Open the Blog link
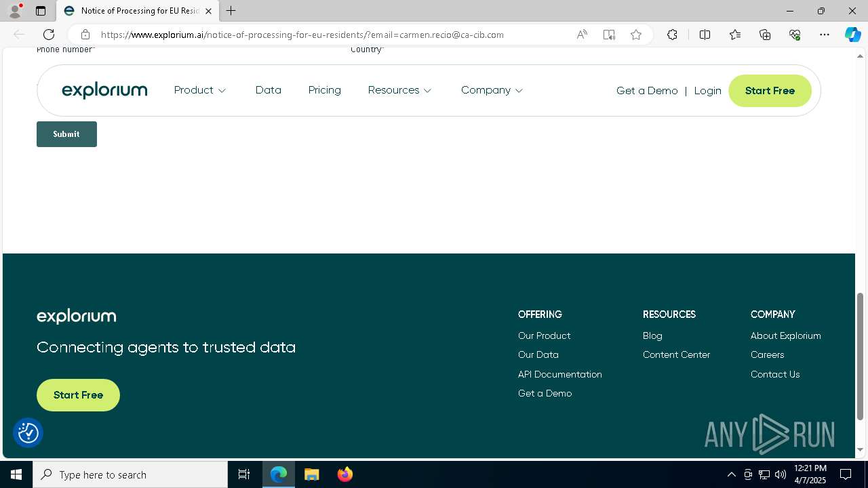The height and width of the screenshot is (488, 868). [x=652, y=335]
